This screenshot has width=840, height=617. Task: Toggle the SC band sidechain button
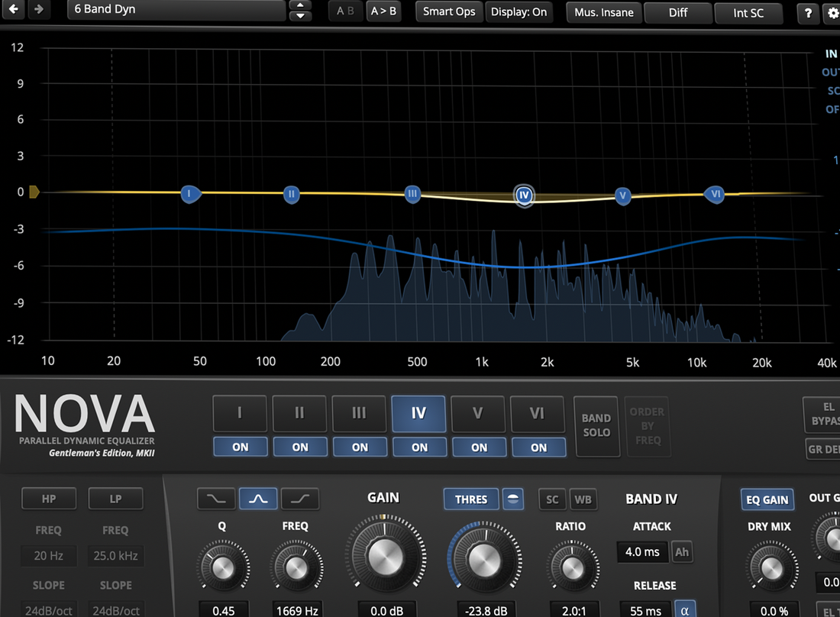[x=552, y=499]
